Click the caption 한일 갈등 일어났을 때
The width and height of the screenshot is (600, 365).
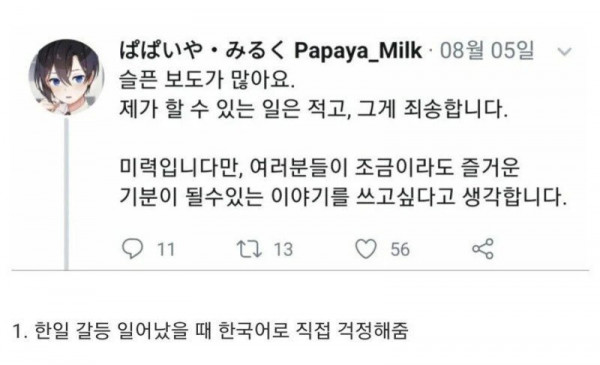click(123, 331)
